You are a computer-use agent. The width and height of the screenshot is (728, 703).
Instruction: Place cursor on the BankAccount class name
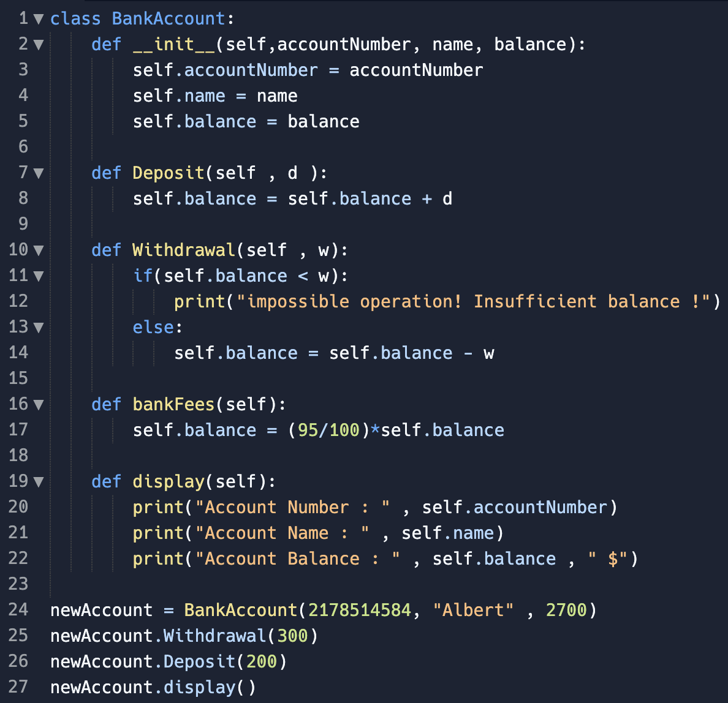coord(169,18)
